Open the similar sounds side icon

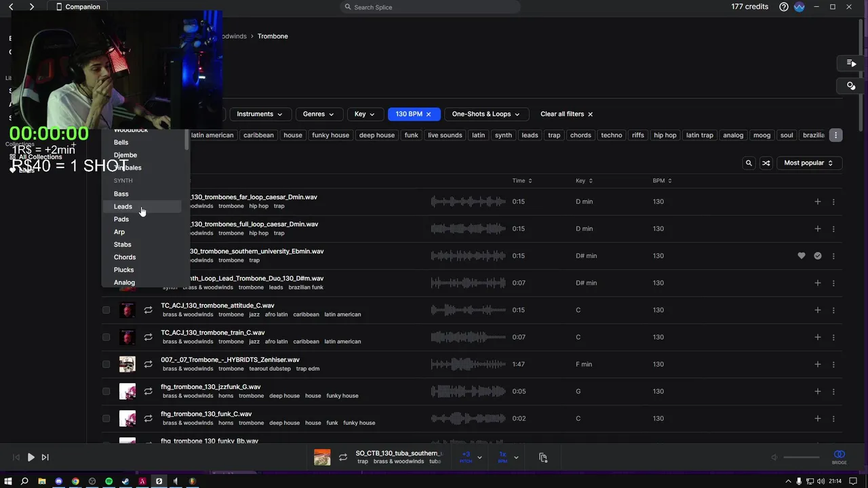851,86
